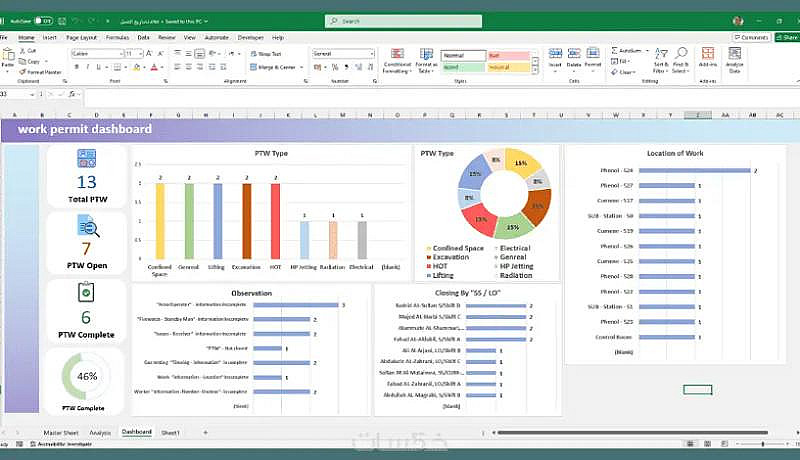Click the Copy button

coord(30,61)
